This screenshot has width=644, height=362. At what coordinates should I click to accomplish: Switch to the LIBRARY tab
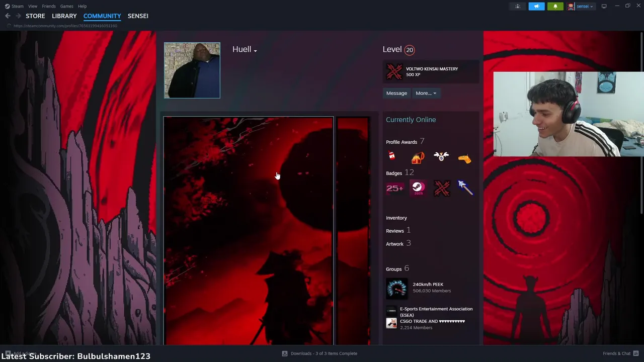coord(64,16)
